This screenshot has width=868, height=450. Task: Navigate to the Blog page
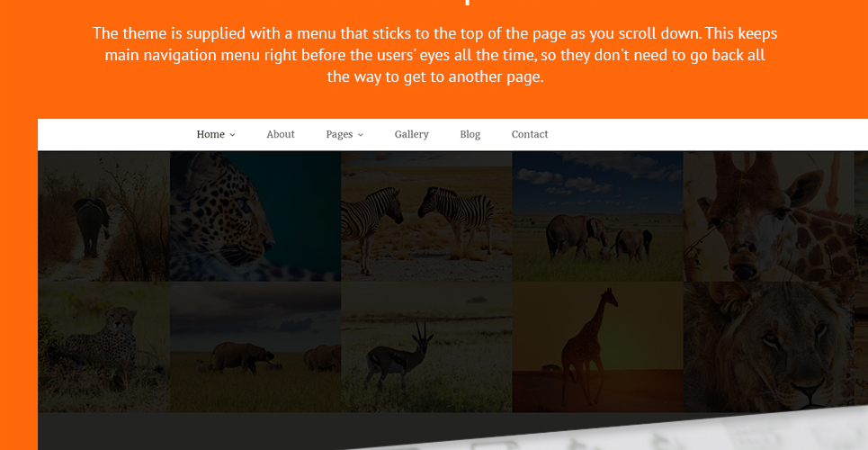click(x=470, y=134)
